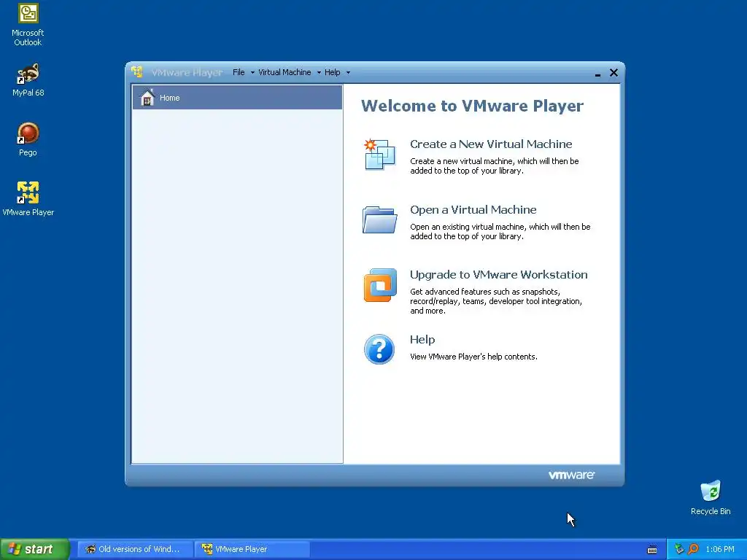Click the Create New Virtual Machine icon
747x560 pixels.
click(x=379, y=155)
